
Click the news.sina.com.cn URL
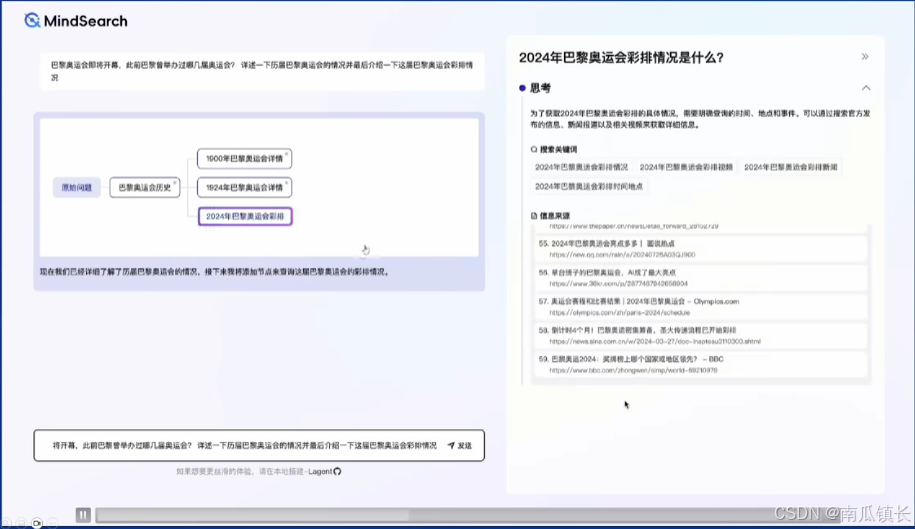pyautogui.click(x=655, y=342)
